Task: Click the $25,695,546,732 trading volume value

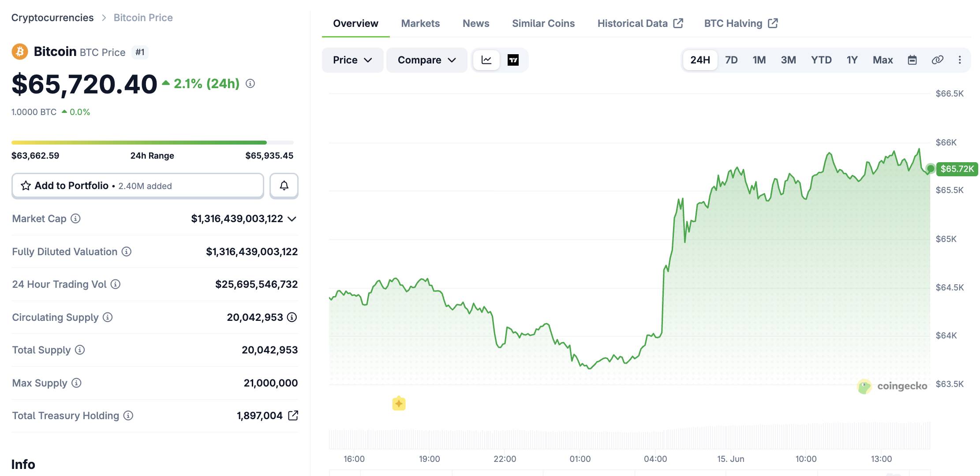Action: (x=257, y=284)
